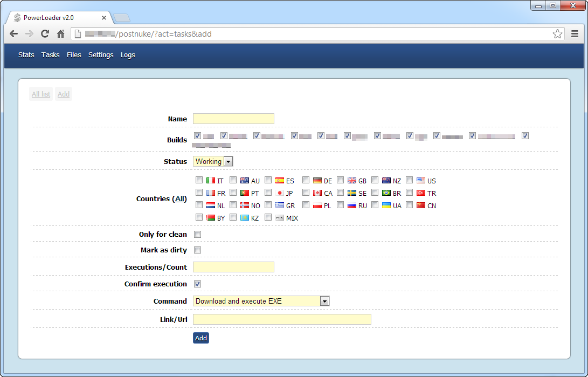Open the Status dropdown showing Working
The width and height of the screenshot is (588, 377).
(x=213, y=161)
